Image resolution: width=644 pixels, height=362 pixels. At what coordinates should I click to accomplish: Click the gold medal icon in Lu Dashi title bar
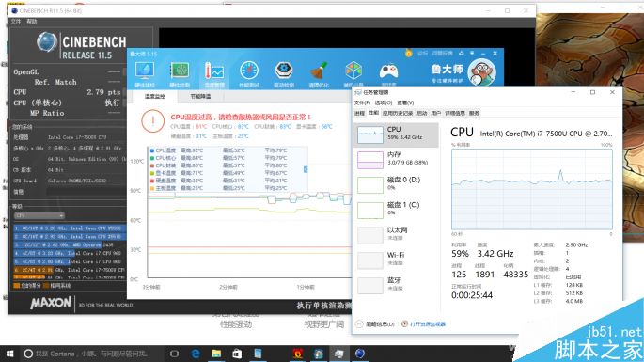coord(408,53)
